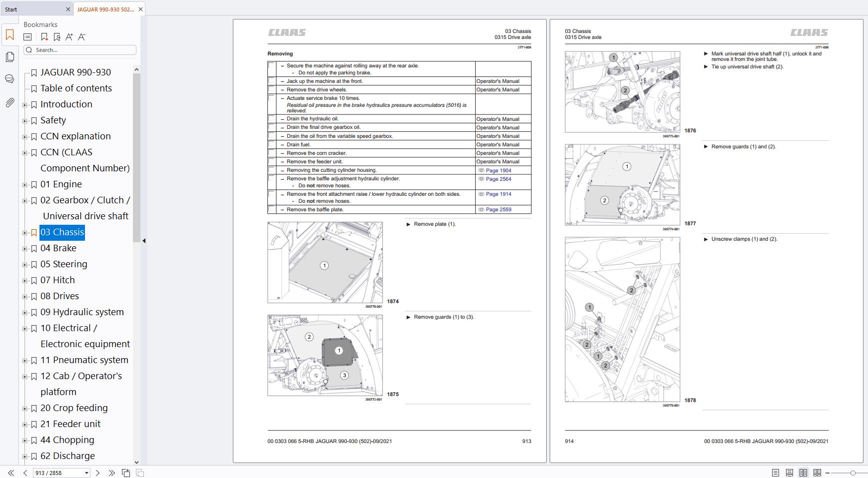Tick checkbox for Remove the drive wheels
The width and height of the screenshot is (868, 478).
(x=271, y=89)
